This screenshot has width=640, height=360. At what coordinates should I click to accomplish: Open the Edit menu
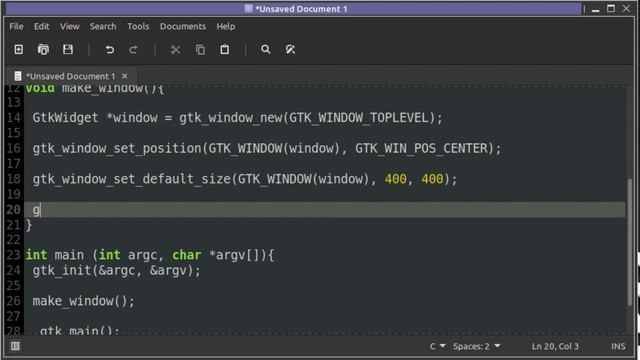(42, 27)
